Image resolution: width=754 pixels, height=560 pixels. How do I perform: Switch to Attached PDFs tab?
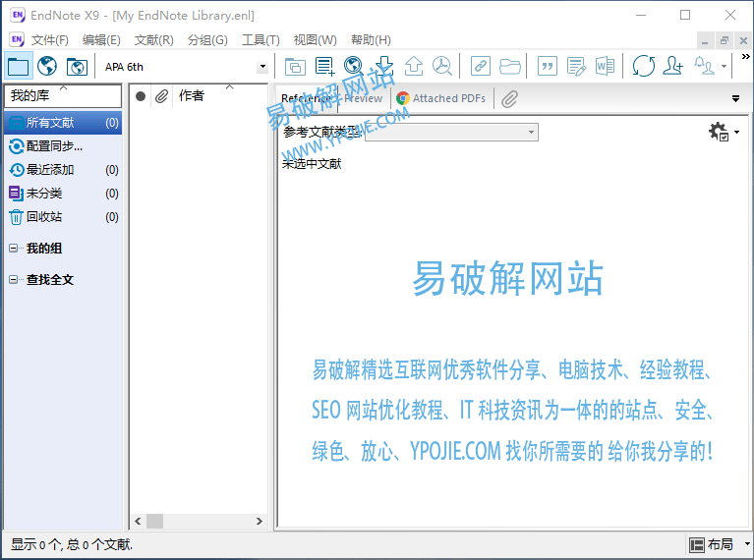pyautogui.click(x=441, y=98)
